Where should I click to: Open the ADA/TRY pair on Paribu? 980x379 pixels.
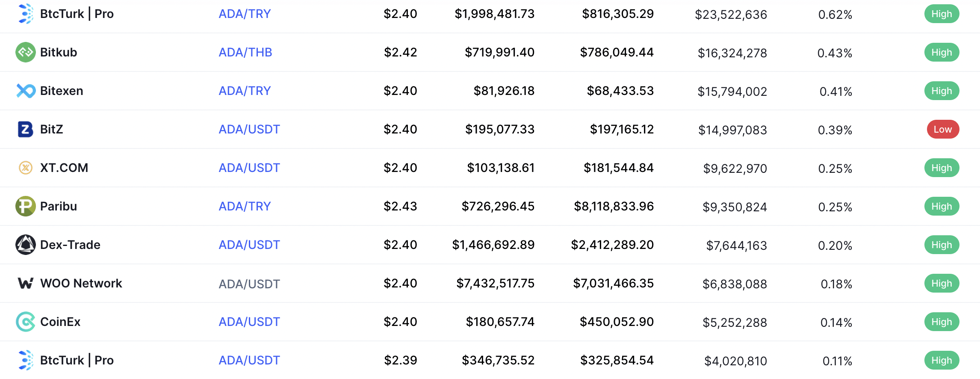pyautogui.click(x=245, y=206)
